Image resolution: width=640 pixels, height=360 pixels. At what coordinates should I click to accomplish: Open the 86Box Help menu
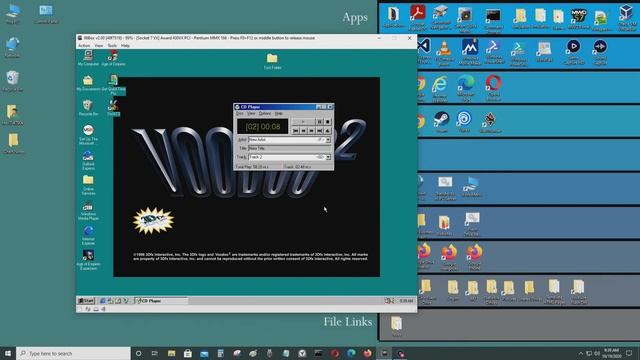point(125,46)
